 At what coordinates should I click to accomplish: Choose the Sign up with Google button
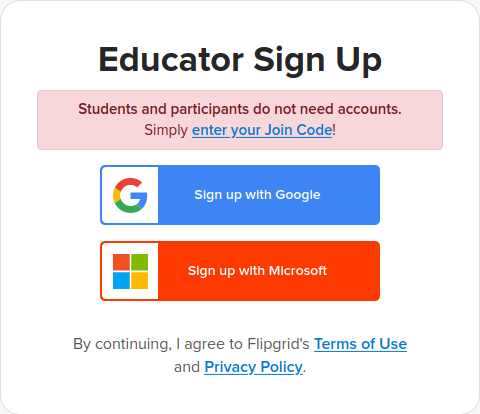(x=240, y=195)
